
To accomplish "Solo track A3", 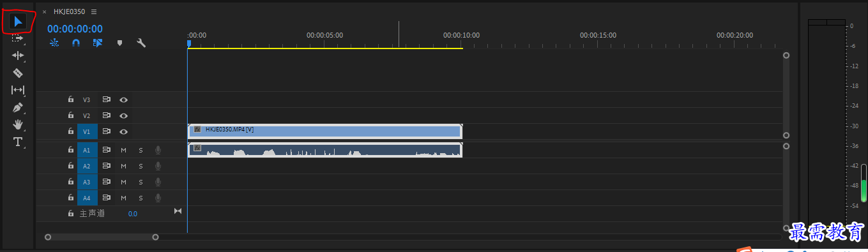I will point(141,182).
